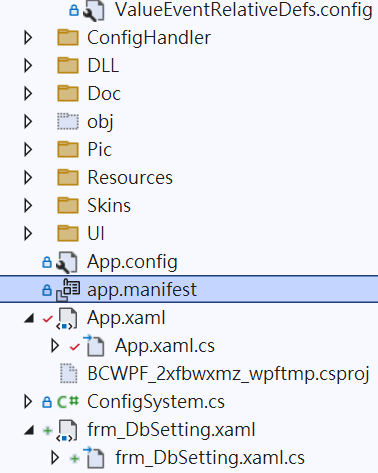Viewport: 378px width, 473px height.
Task: Expand the Doc folder node
Action: click(28, 94)
